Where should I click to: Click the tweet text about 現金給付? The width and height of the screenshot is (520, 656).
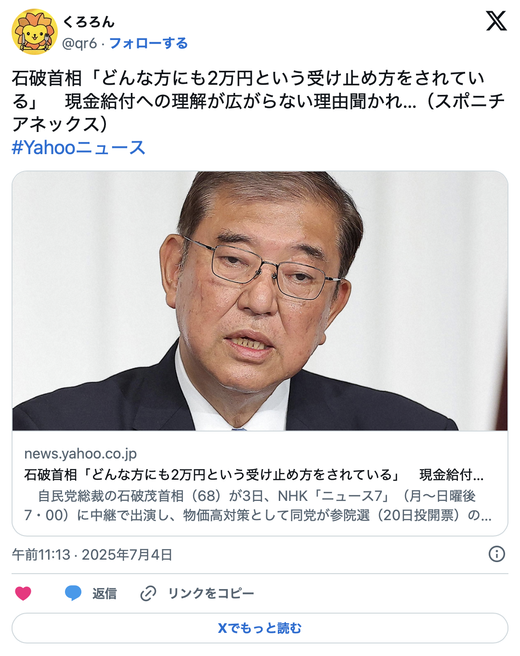(x=258, y=101)
